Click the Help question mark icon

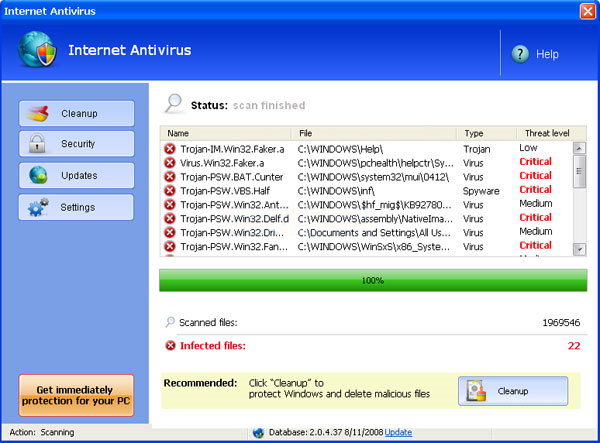[x=520, y=54]
